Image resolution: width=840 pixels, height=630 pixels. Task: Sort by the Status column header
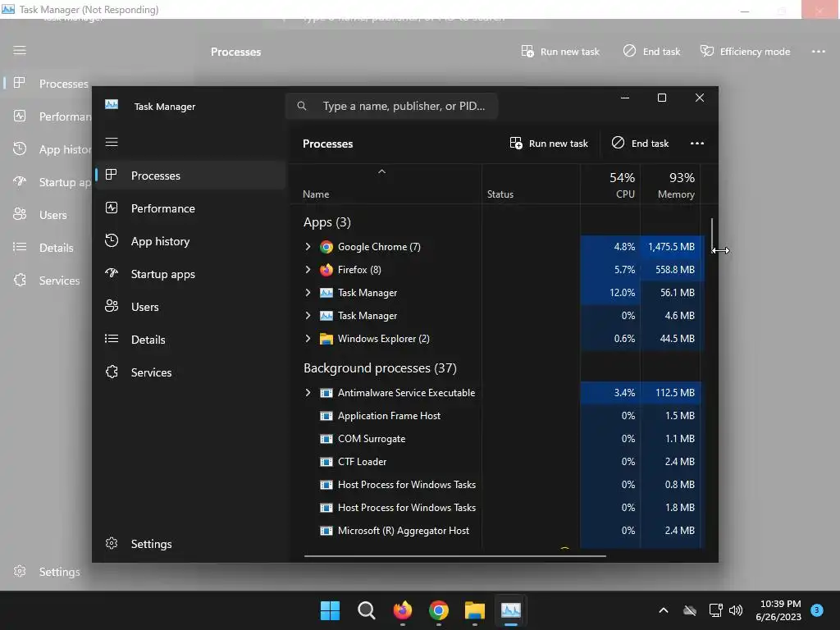531,185
